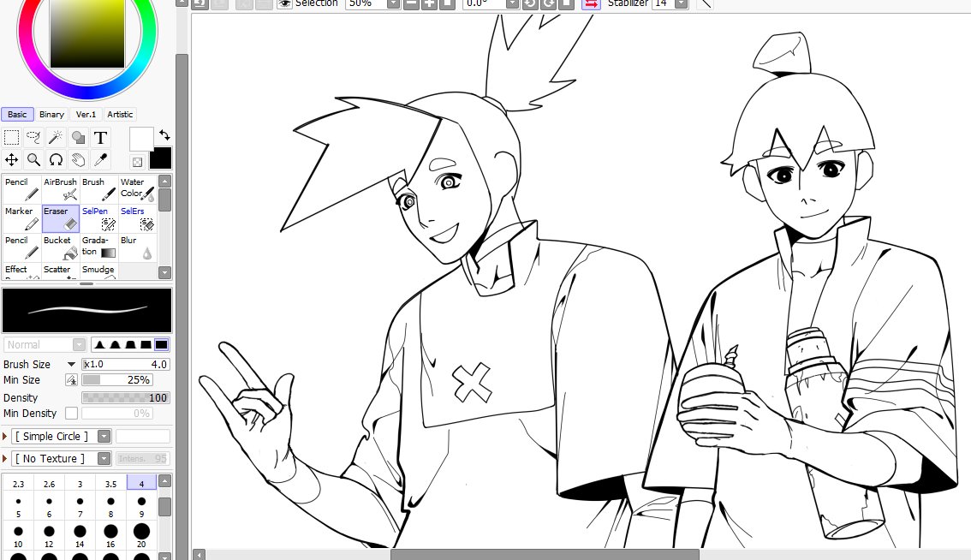Choose the Water Color brush
The image size is (971, 560).
(138, 189)
